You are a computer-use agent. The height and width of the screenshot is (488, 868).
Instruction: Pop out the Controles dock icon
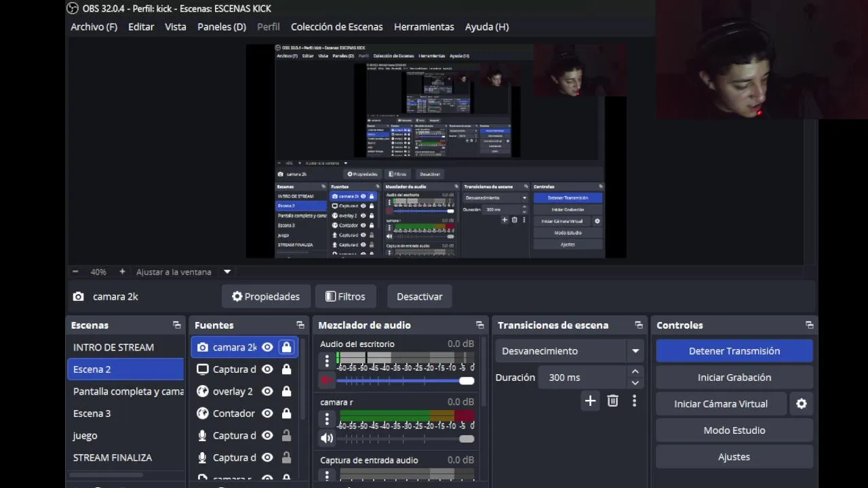pyautogui.click(x=809, y=325)
